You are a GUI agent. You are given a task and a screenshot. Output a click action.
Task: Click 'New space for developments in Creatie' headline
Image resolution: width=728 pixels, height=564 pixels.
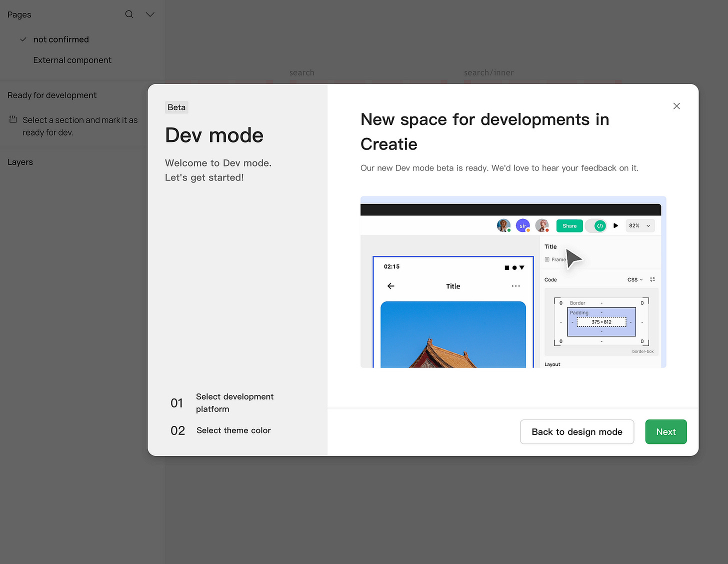click(x=485, y=131)
